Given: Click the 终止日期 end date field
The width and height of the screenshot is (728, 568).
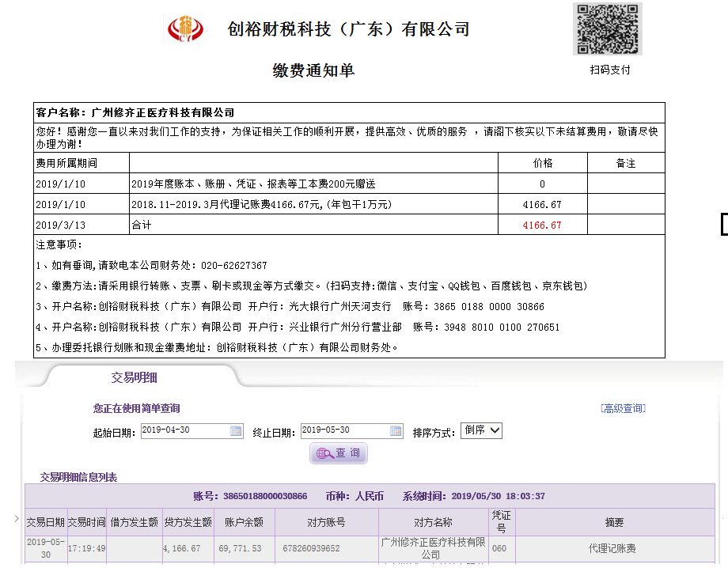Looking at the screenshot, I should [351, 430].
